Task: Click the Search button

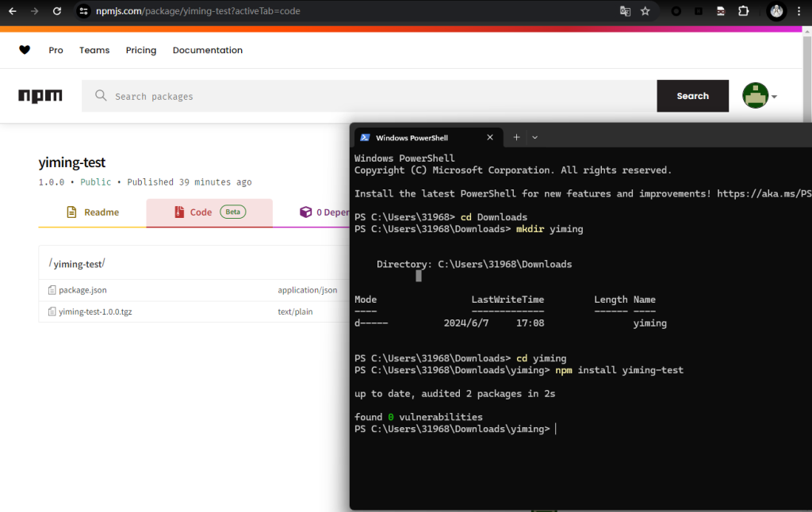Action: [692, 96]
